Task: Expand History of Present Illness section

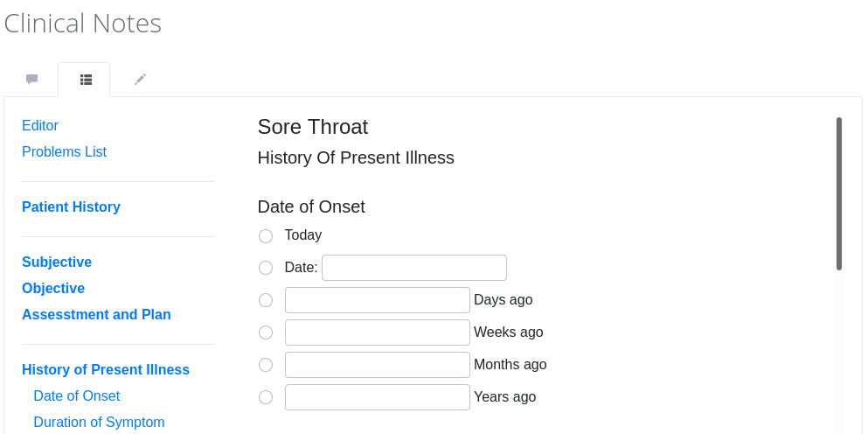Action: pyautogui.click(x=106, y=370)
